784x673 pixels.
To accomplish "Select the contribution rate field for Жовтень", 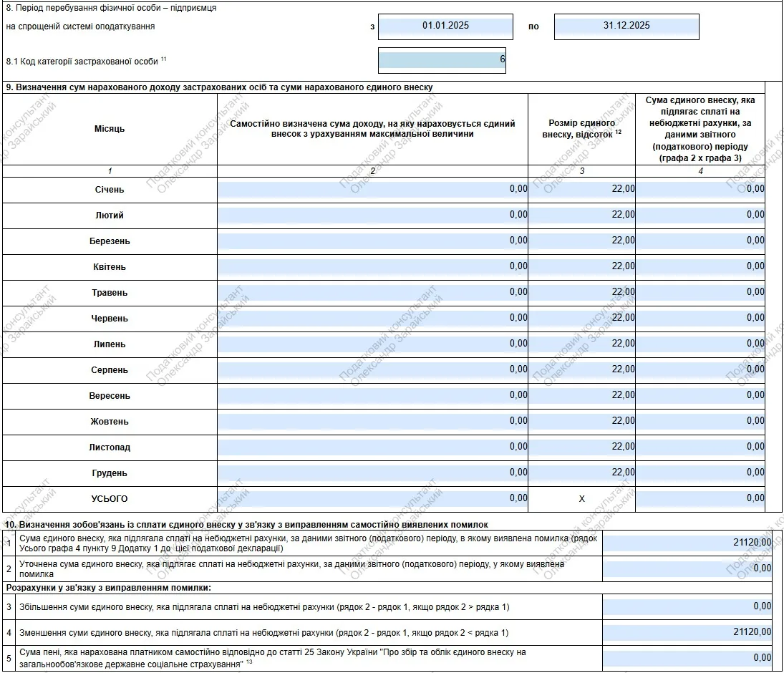I will [581, 422].
